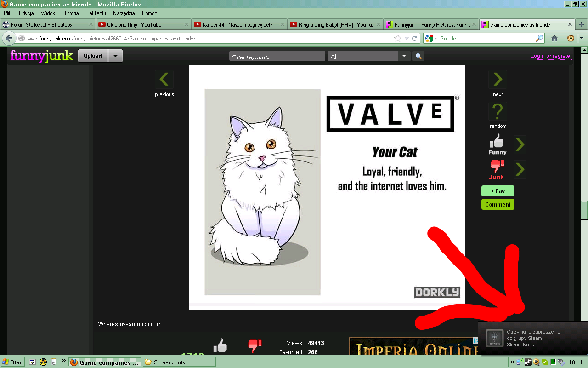The height and width of the screenshot is (368, 588).
Task: Vote Funny with the sidebar thumbs up
Action: [x=497, y=144]
